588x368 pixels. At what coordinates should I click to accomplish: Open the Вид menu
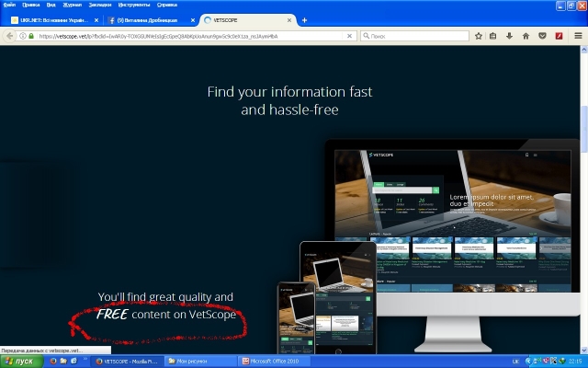tap(51, 5)
